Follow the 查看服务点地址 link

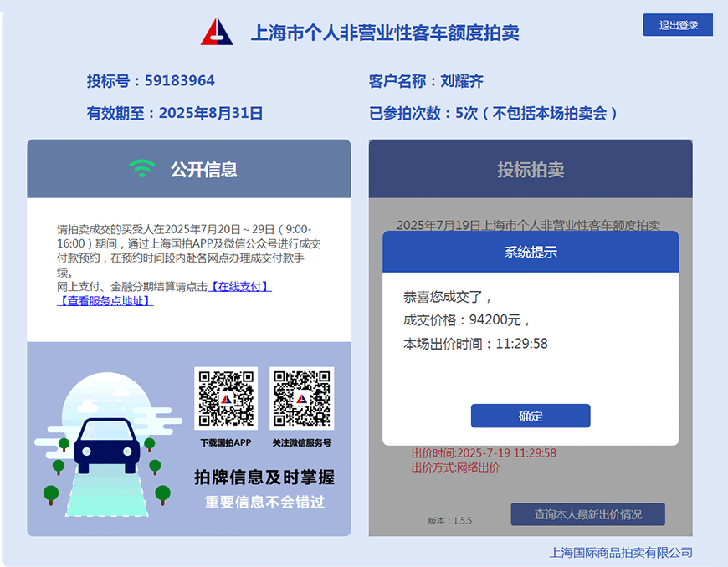point(105,300)
